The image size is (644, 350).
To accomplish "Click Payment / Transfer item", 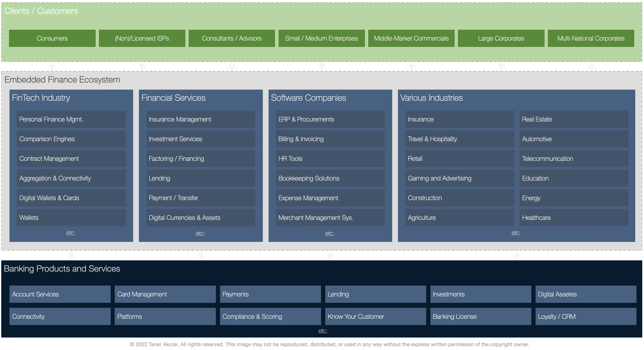I will [201, 198].
